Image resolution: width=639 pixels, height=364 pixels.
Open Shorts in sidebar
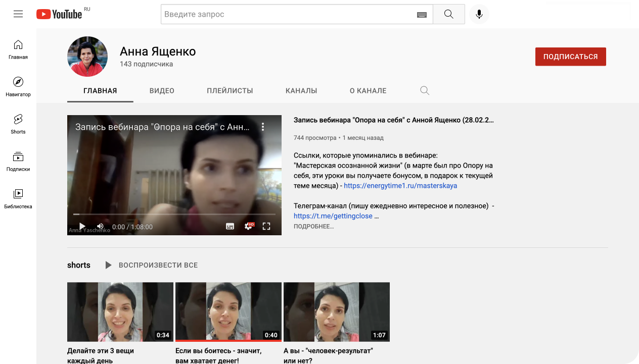click(18, 124)
